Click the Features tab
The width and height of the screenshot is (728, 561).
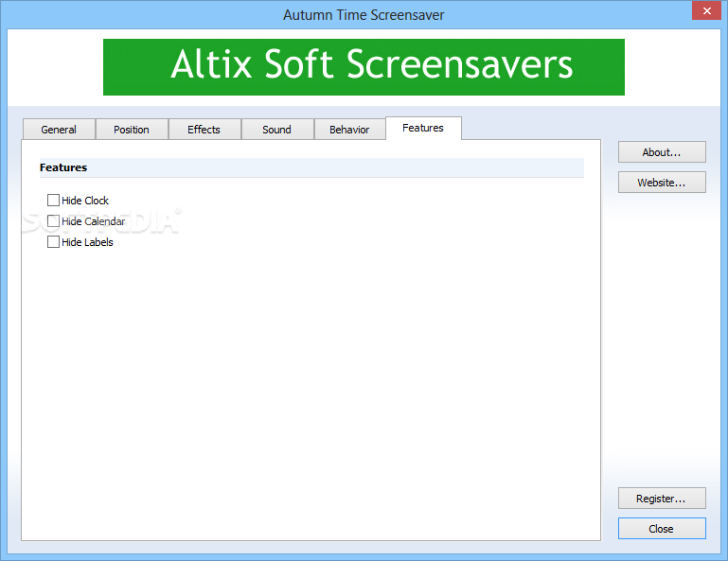[423, 128]
